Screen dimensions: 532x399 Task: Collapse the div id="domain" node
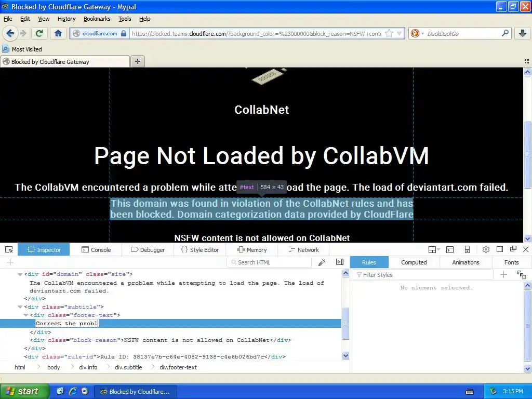(20, 274)
